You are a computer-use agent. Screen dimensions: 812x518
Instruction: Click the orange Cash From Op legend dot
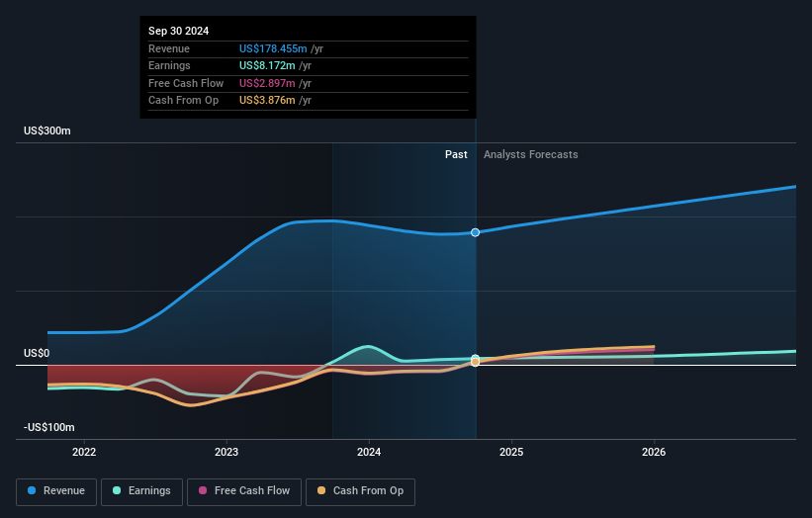(x=321, y=490)
